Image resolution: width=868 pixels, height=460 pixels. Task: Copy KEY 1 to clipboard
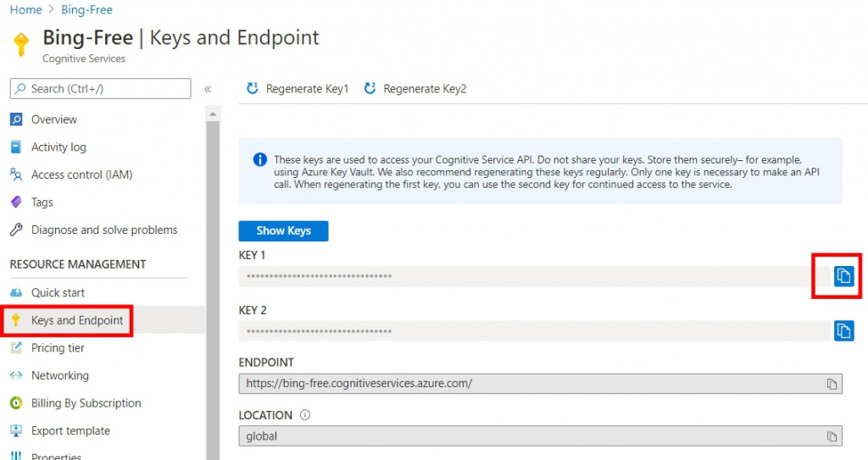click(x=843, y=276)
